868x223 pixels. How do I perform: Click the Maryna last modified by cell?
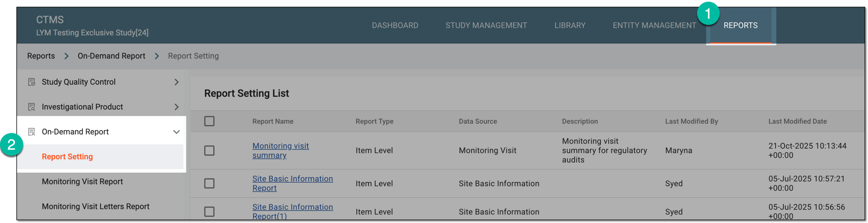point(678,151)
